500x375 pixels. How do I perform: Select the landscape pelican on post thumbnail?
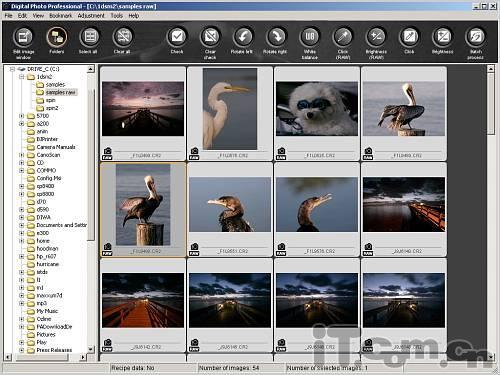[x=404, y=109]
